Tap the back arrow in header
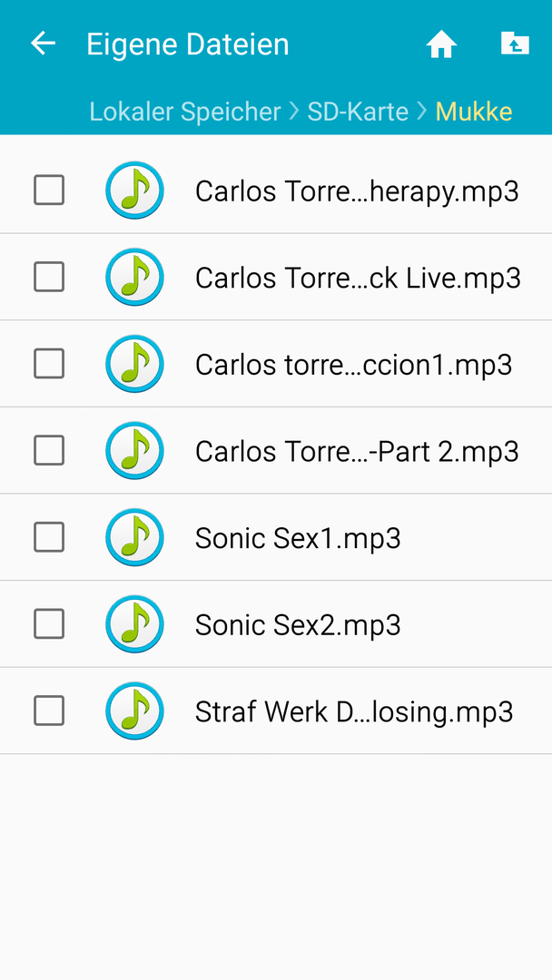The width and height of the screenshot is (552, 980). [44, 44]
